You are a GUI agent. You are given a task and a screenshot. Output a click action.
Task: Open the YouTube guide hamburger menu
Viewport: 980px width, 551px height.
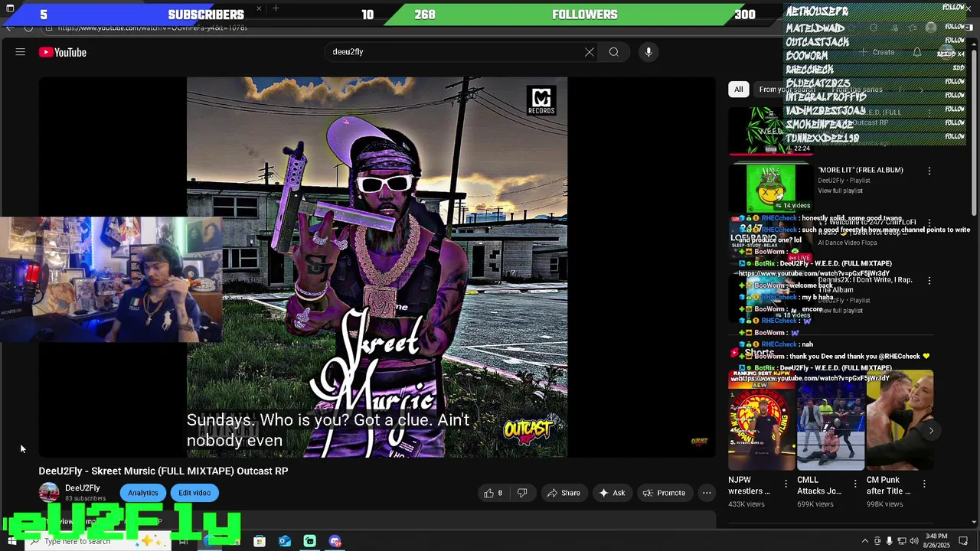[x=21, y=52]
